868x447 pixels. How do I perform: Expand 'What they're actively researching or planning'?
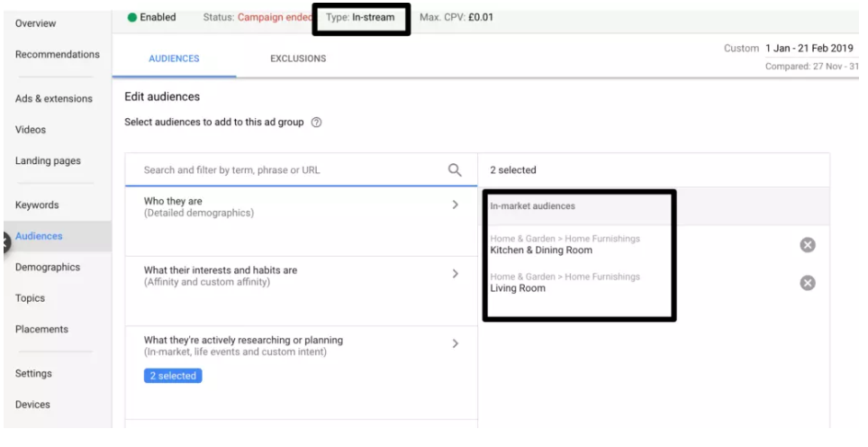(455, 343)
